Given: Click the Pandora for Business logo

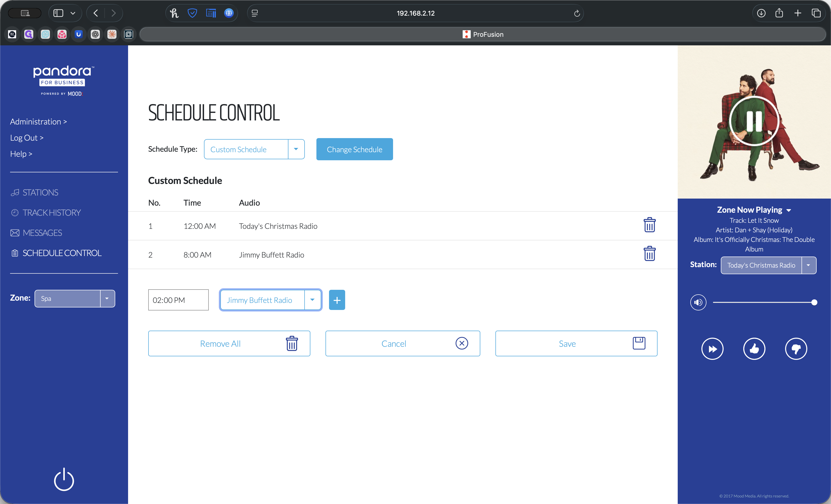Looking at the screenshot, I should pos(63,81).
